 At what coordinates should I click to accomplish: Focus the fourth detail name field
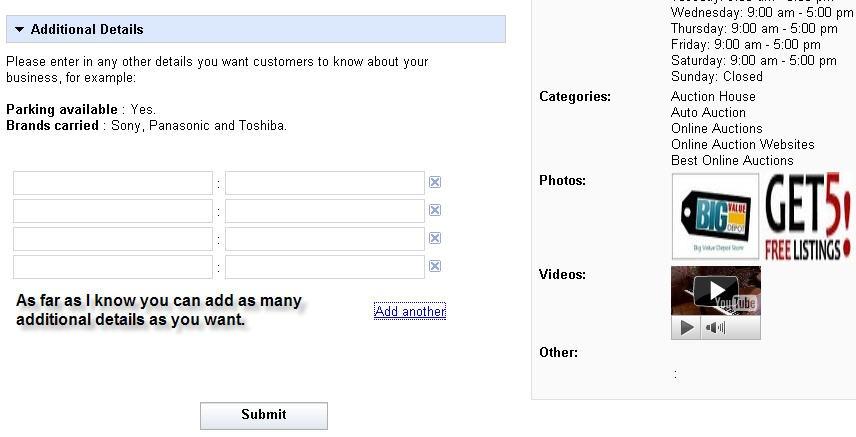pyautogui.click(x=113, y=267)
